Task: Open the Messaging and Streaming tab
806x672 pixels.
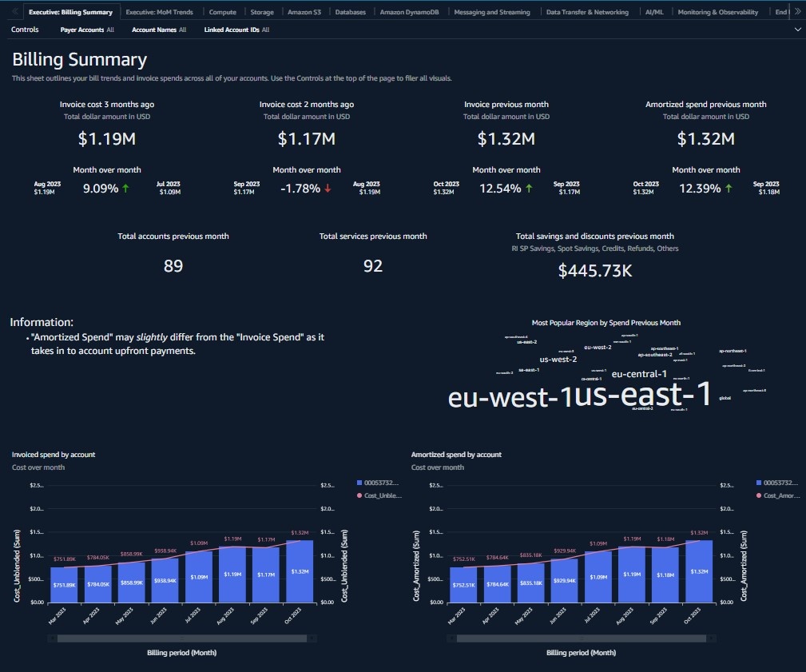Action: [x=492, y=12]
